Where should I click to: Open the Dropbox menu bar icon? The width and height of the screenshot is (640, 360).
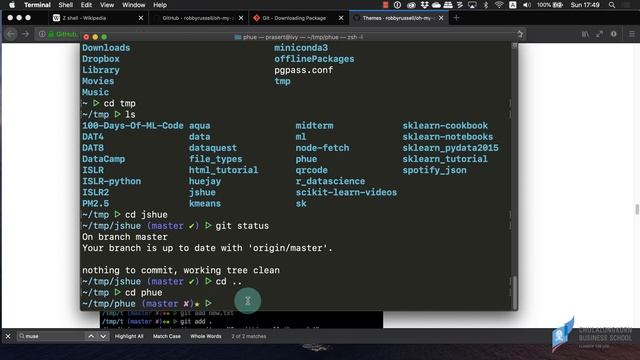[424, 5]
